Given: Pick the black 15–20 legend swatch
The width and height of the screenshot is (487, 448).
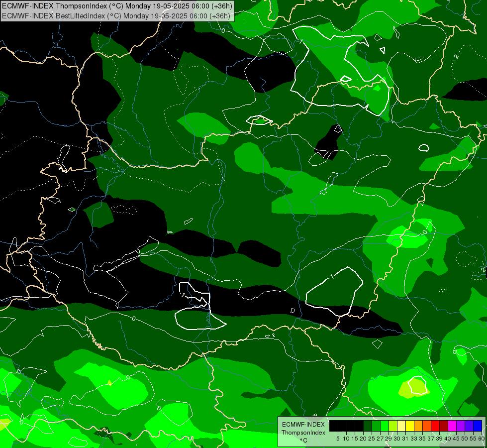Looking at the screenshot, I should [x=359, y=426].
